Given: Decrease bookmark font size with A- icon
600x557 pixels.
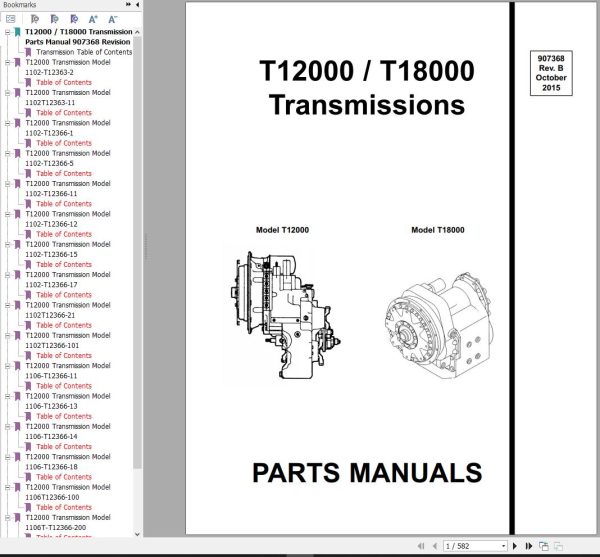Looking at the screenshot, I should coord(112,19).
